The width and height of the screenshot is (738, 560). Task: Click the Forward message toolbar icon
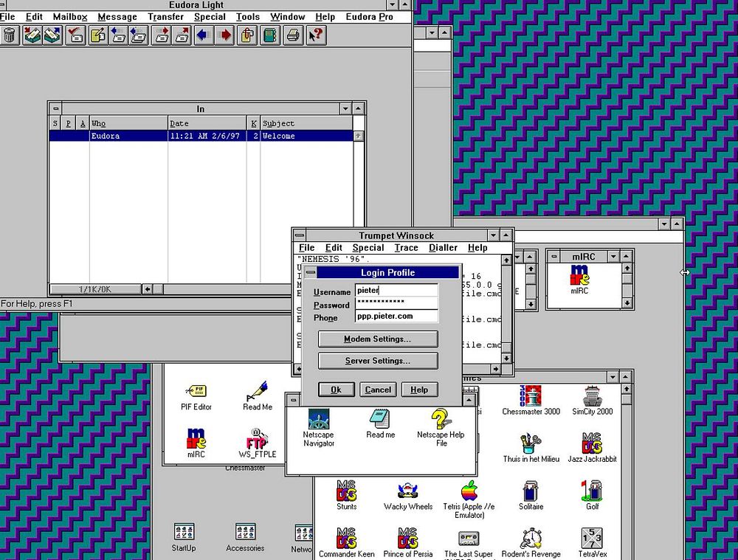point(162,35)
